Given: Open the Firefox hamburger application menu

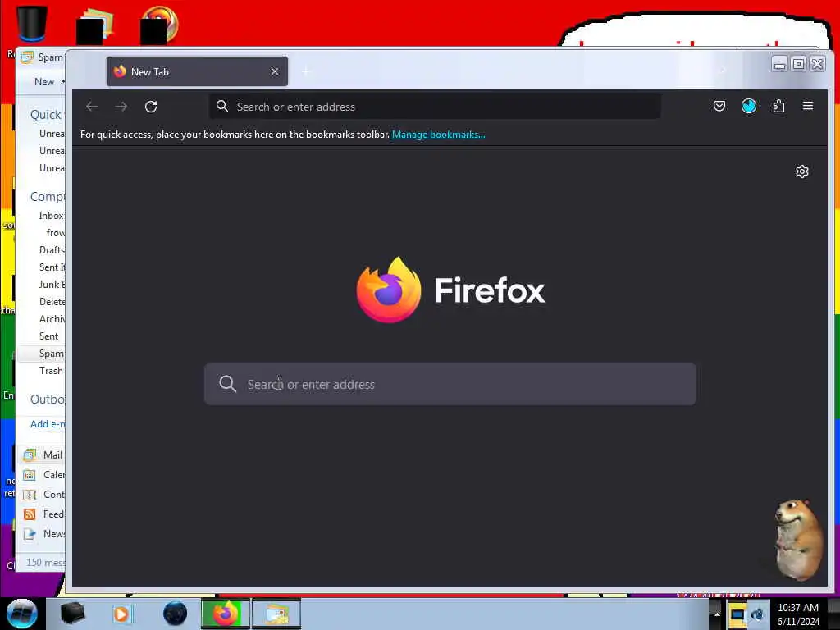Looking at the screenshot, I should (808, 106).
